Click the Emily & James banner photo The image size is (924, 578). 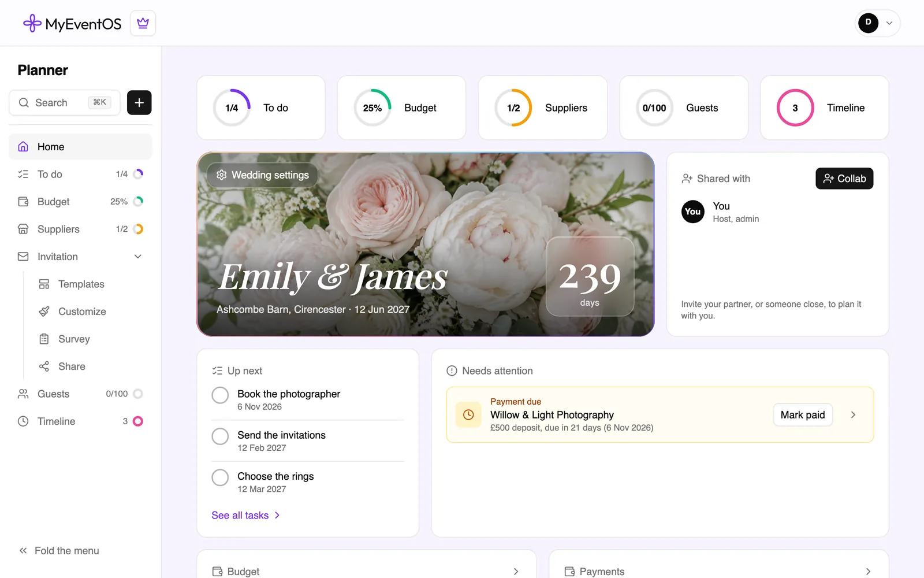coord(426,244)
